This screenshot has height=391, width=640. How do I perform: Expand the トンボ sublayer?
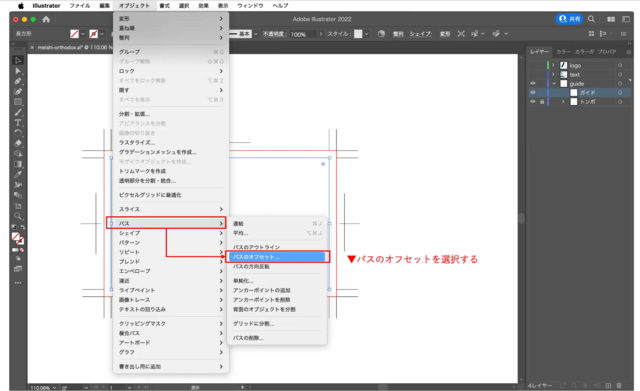(563, 102)
